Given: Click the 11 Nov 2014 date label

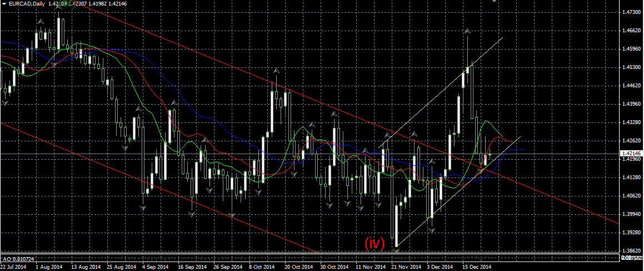Looking at the screenshot, I should [x=371, y=267].
